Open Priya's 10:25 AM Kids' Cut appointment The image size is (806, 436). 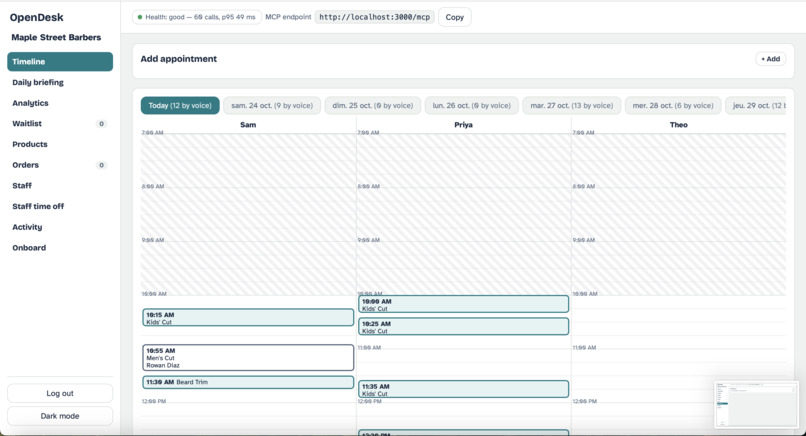(x=463, y=326)
